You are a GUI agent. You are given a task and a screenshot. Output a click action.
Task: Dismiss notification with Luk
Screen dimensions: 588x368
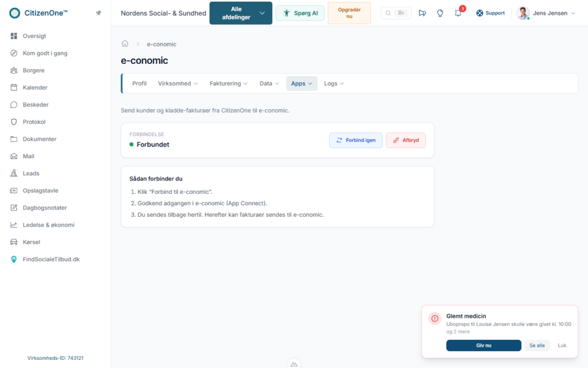pyautogui.click(x=562, y=346)
